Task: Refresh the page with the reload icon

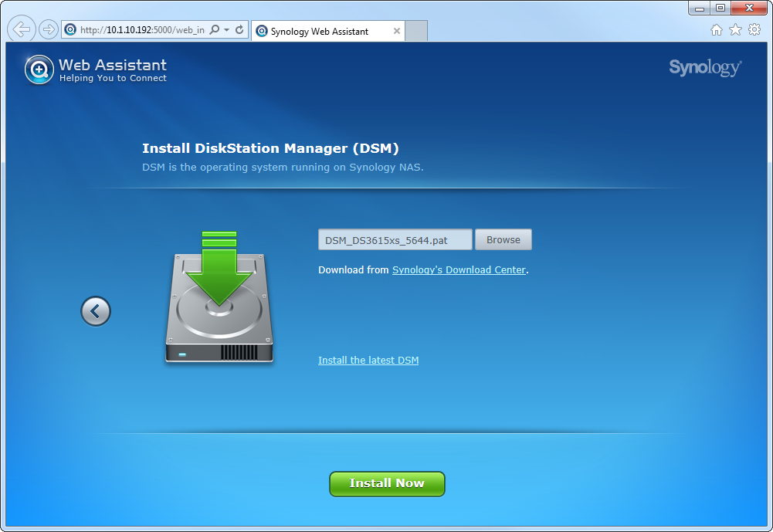Action: coord(239,29)
